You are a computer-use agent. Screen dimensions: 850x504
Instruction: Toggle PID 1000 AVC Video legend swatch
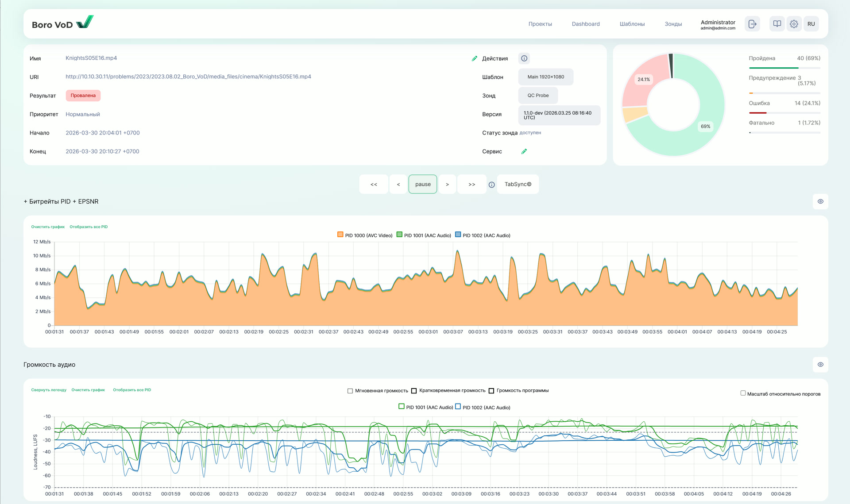pos(340,235)
